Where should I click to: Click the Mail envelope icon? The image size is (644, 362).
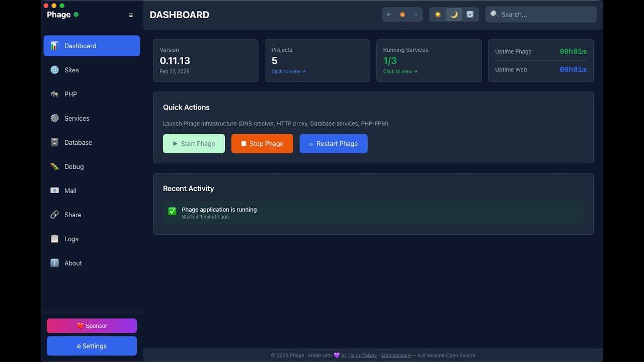(54, 191)
